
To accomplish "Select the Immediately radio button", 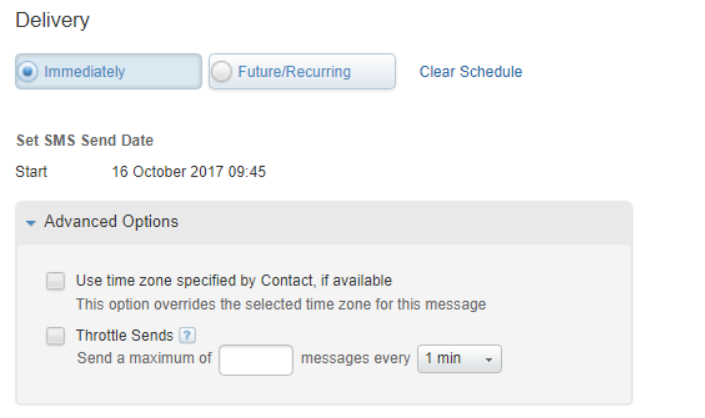I will click(27, 71).
